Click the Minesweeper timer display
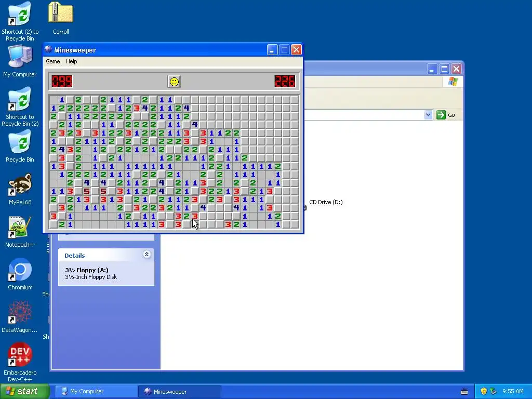 (x=285, y=82)
